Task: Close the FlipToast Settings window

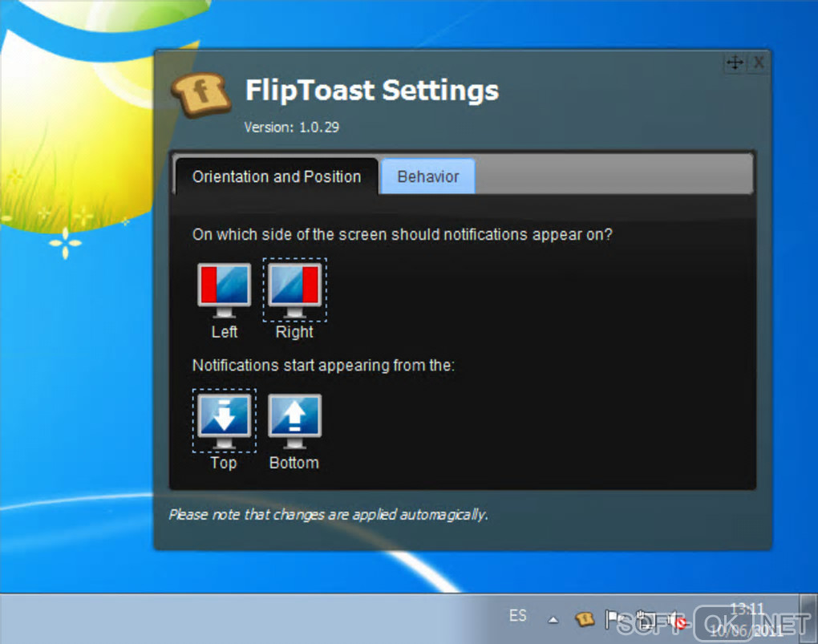Action: pos(759,63)
